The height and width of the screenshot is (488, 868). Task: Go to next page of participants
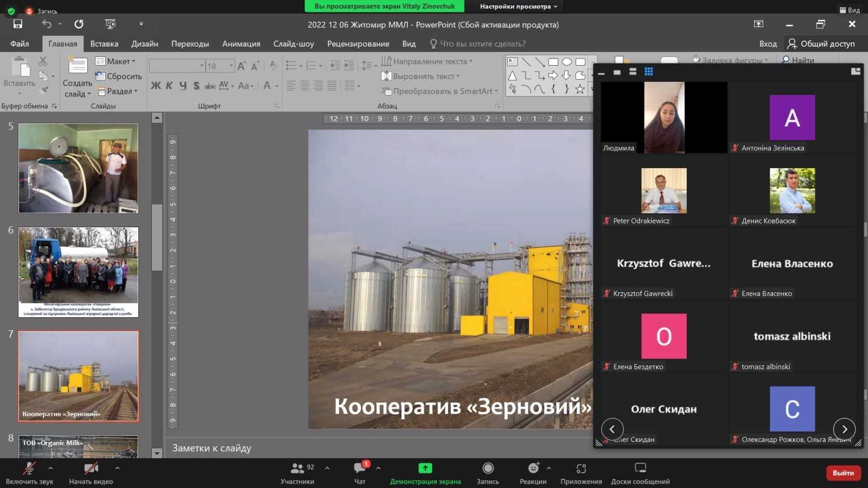tap(844, 429)
